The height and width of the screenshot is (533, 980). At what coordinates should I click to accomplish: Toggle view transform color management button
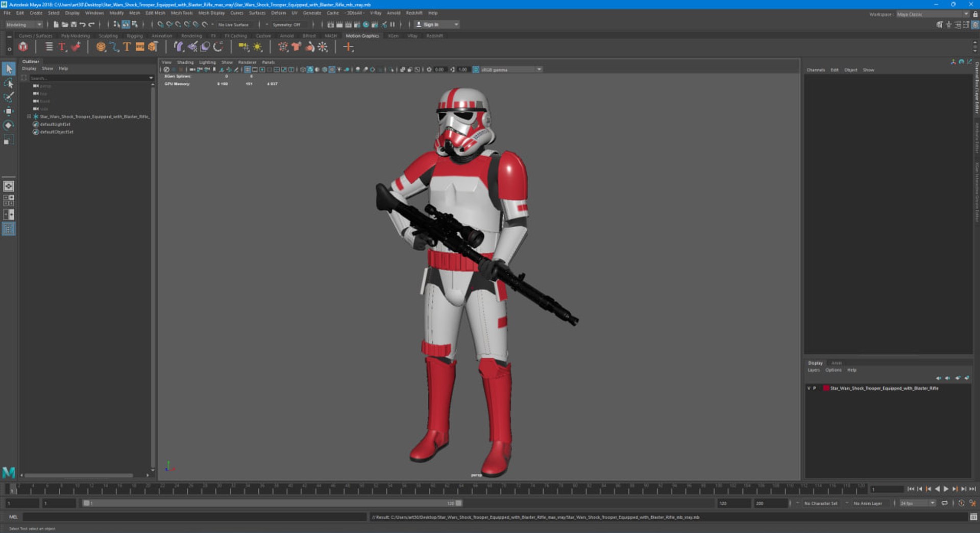pos(476,69)
